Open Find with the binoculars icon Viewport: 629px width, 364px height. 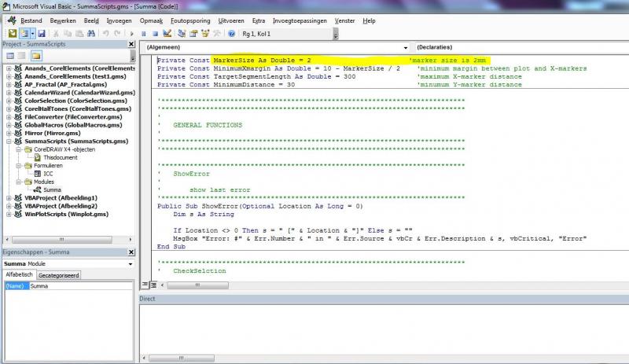(x=91, y=34)
